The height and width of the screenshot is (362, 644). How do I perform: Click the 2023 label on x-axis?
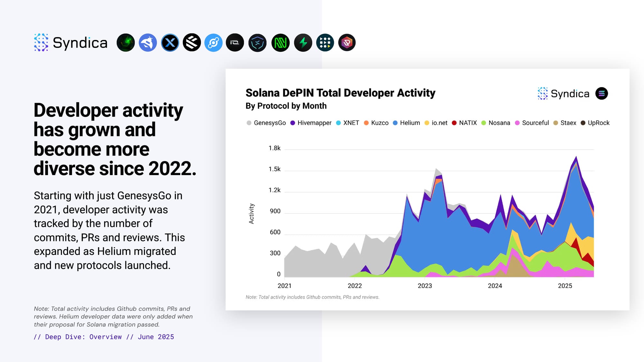tap(425, 286)
